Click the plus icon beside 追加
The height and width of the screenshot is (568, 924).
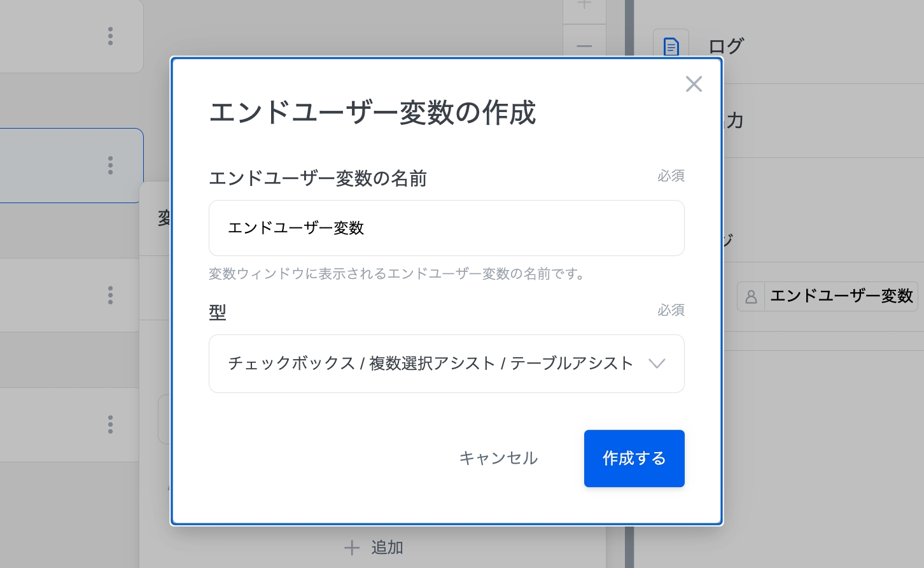click(352, 548)
